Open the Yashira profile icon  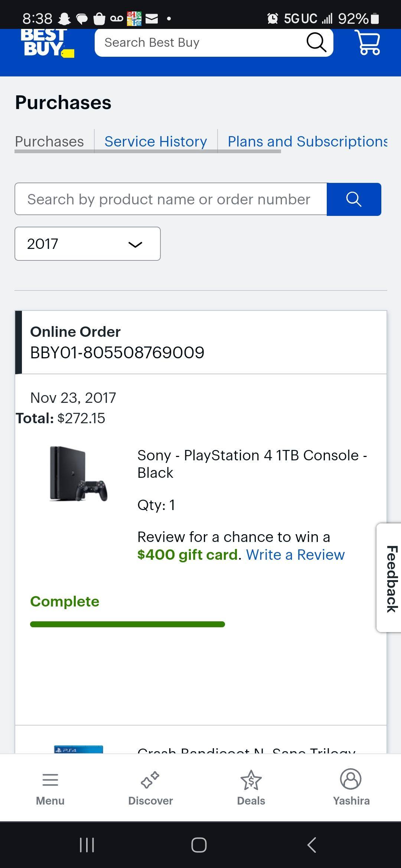(x=350, y=783)
